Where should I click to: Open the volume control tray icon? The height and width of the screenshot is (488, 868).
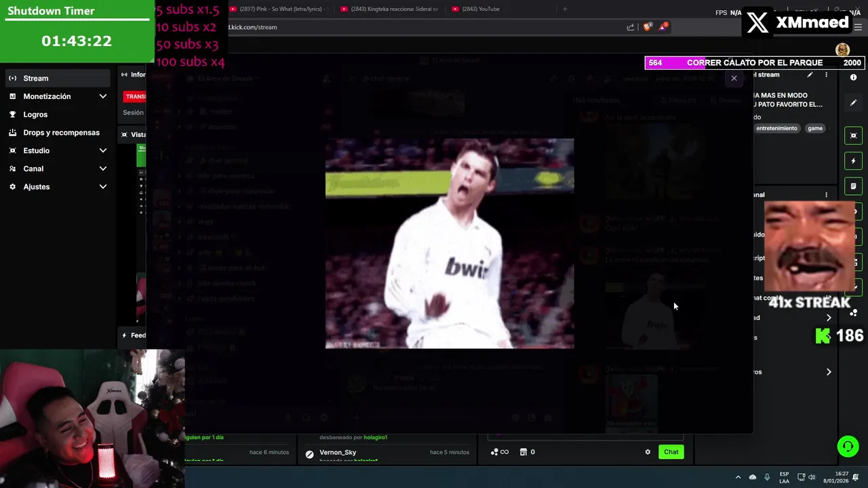point(813,477)
